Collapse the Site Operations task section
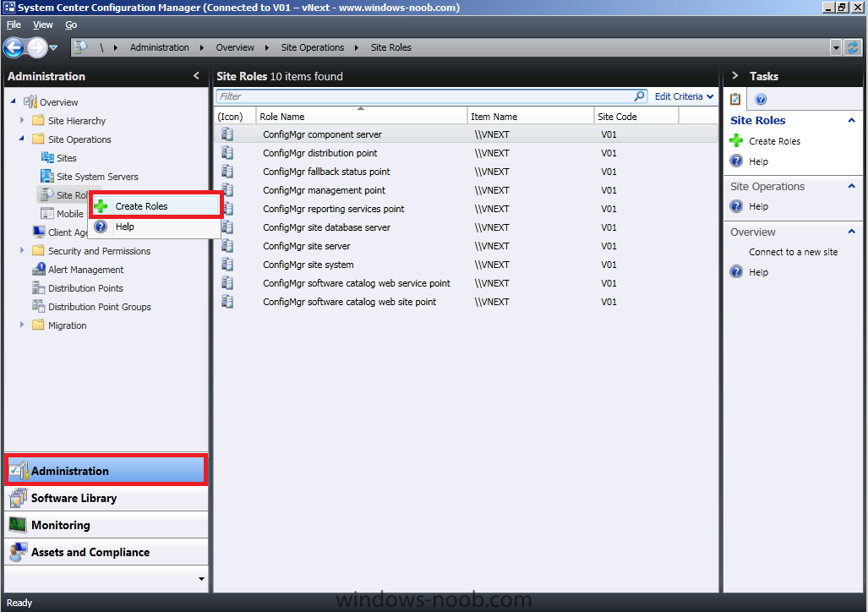 pos(851,186)
